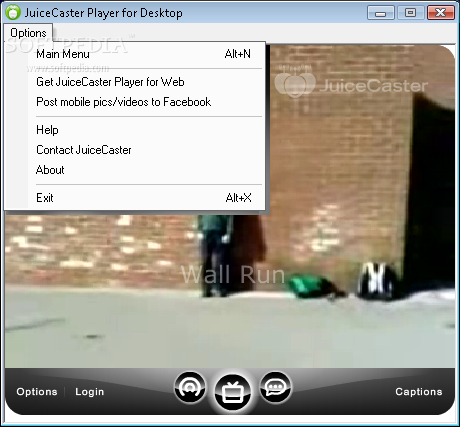Maximize the JuiceCaster Player window

coord(410,13)
